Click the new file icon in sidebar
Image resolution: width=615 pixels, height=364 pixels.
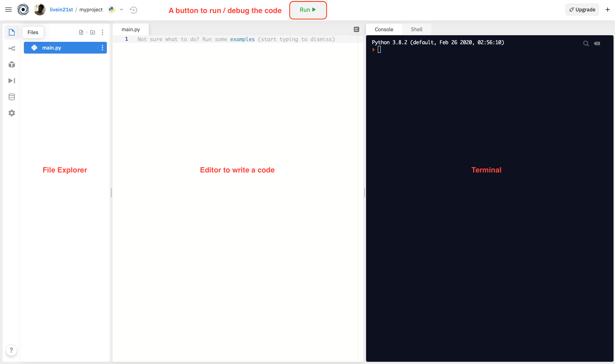[81, 32]
